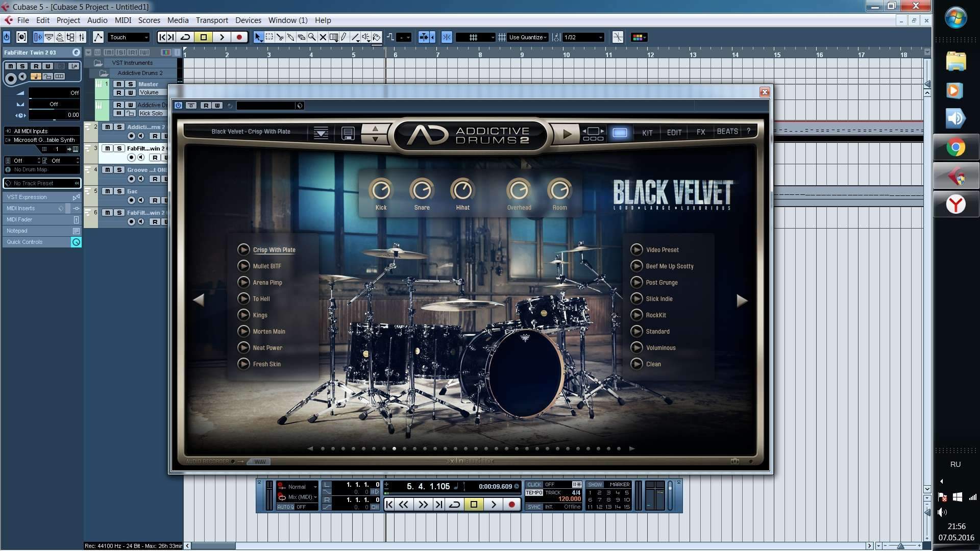
Task: Open the 1/32 quantize value dropdown
Action: (583, 37)
